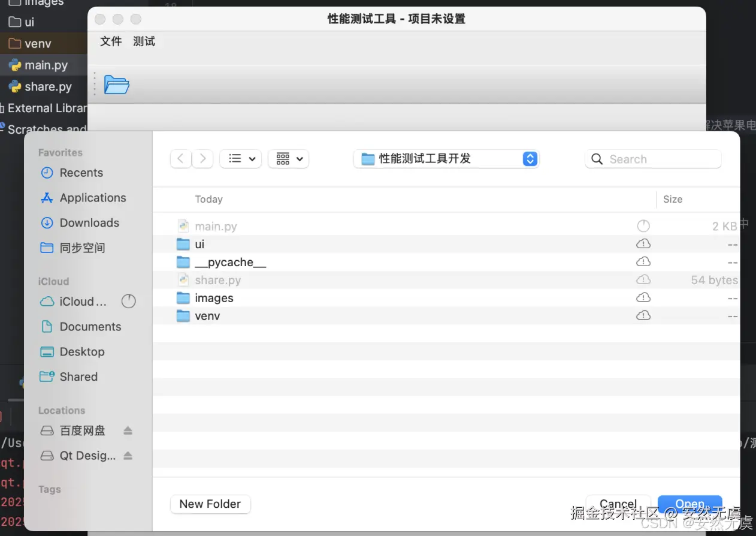Click the cloud status icon for __pycache__
Viewport: 756px width, 536px height.
[643, 262]
